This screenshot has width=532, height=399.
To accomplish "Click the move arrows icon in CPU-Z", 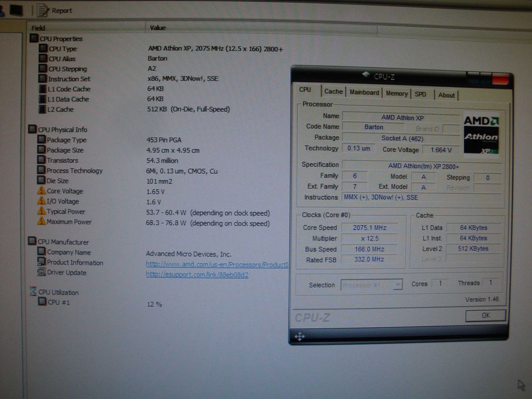I will tap(299, 336).
